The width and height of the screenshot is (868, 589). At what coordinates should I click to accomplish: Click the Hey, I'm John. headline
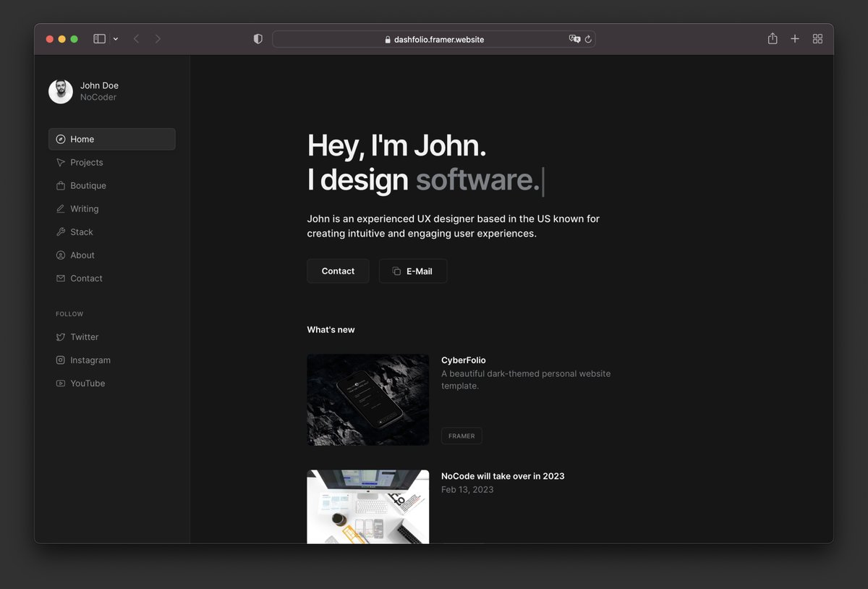[396, 146]
